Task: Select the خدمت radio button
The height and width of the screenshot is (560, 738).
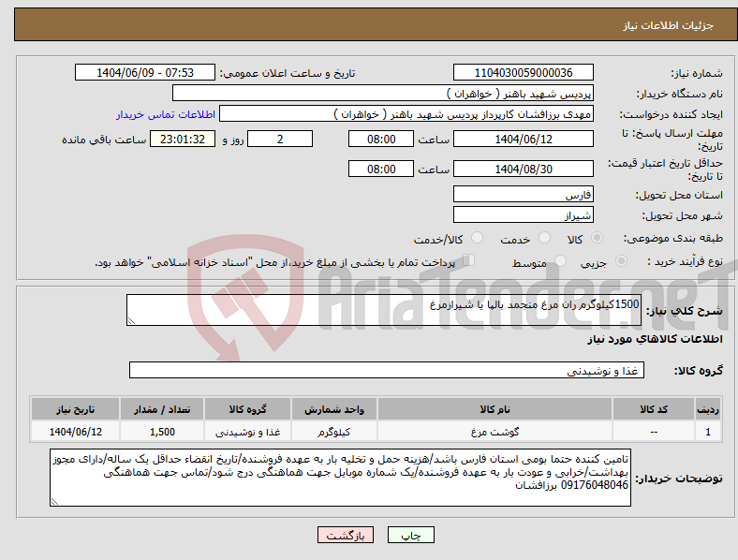Action: tap(544, 238)
